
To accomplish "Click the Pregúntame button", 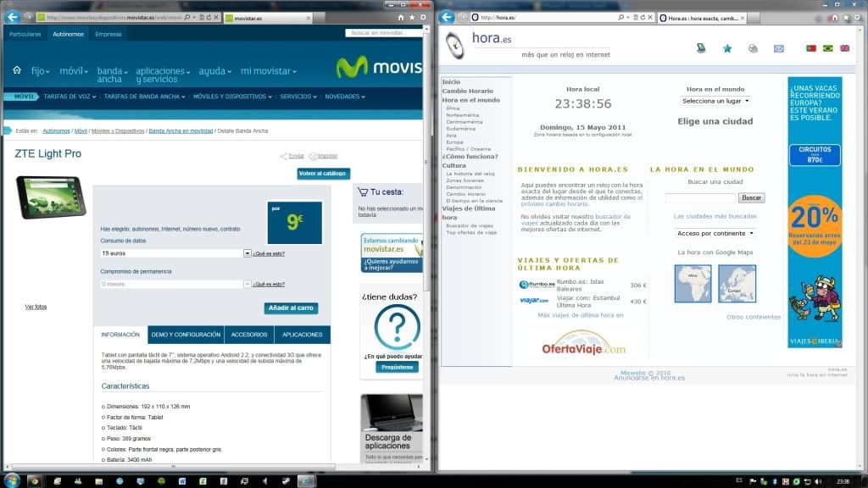I will click(x=397, y=367).
